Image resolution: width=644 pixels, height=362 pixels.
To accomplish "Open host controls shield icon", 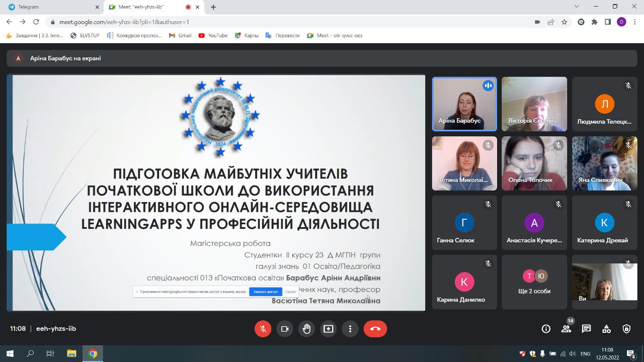I will pyautogui.click(x=626, y=329).
